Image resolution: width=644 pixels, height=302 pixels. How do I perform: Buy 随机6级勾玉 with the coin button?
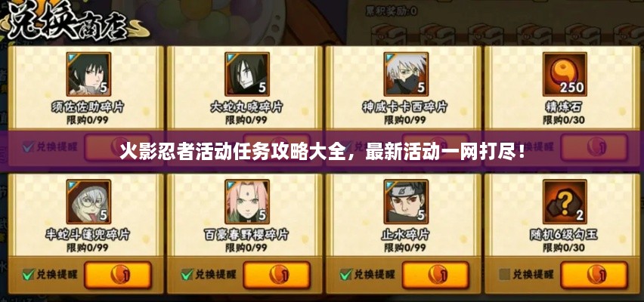[x=594, y=275]
